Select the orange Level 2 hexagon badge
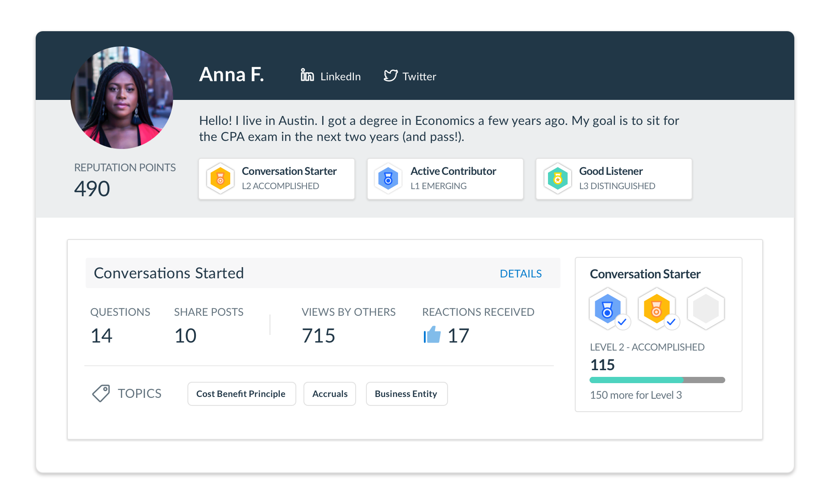 [x=657, y=308]
